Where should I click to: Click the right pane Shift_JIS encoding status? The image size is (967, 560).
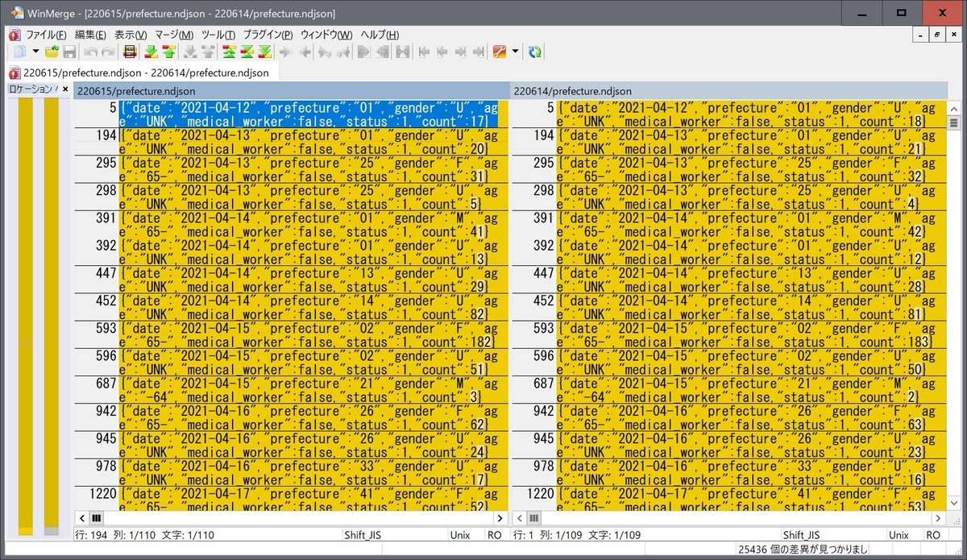point(801,535)
